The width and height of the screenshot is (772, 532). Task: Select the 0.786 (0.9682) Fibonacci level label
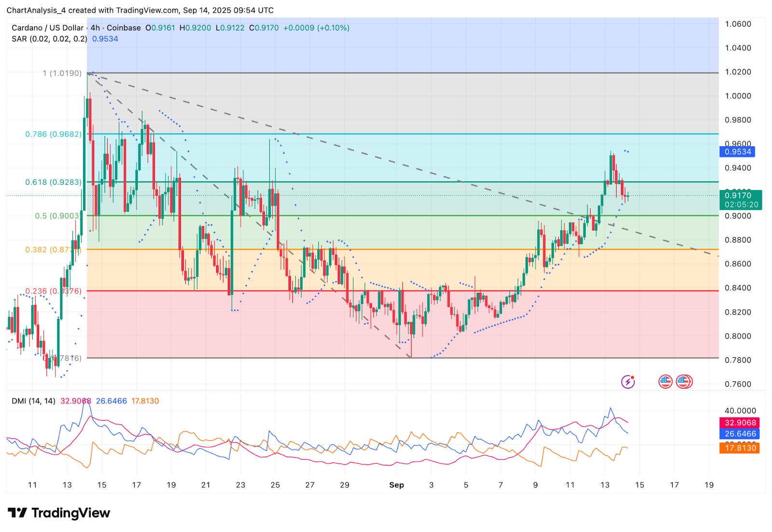pyautogui.click(x=53, y=134)
